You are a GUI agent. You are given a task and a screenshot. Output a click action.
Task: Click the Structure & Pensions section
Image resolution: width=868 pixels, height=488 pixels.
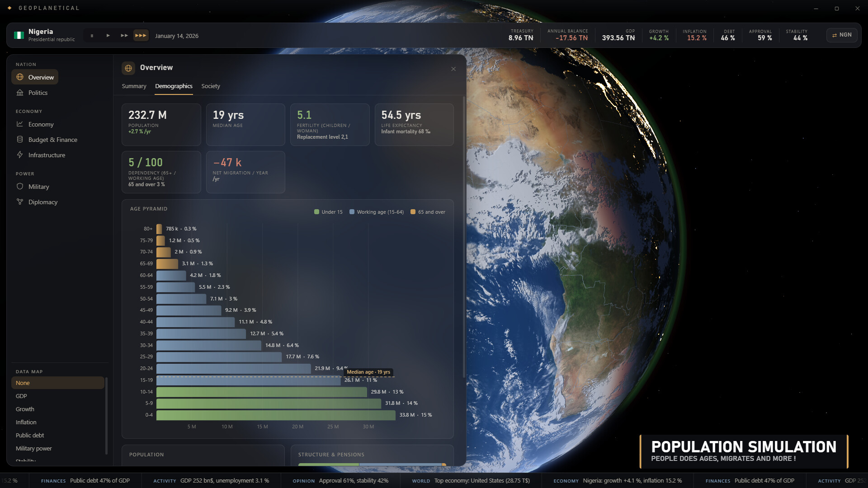372,455
